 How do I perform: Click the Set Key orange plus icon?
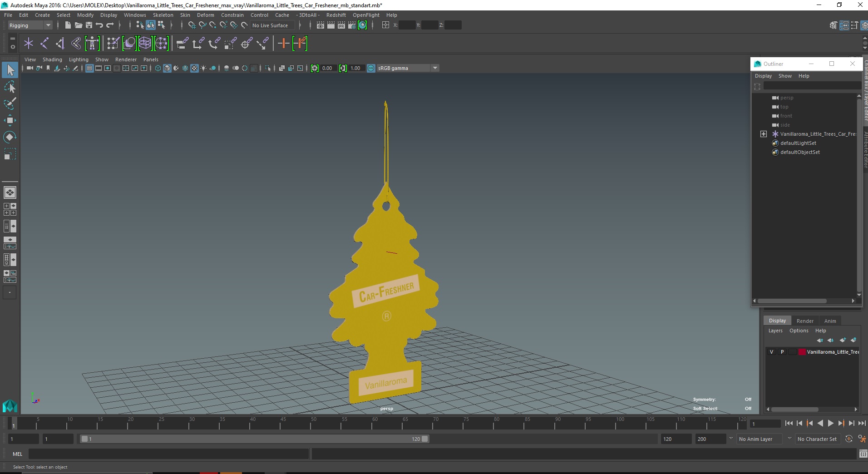(284, 44)
